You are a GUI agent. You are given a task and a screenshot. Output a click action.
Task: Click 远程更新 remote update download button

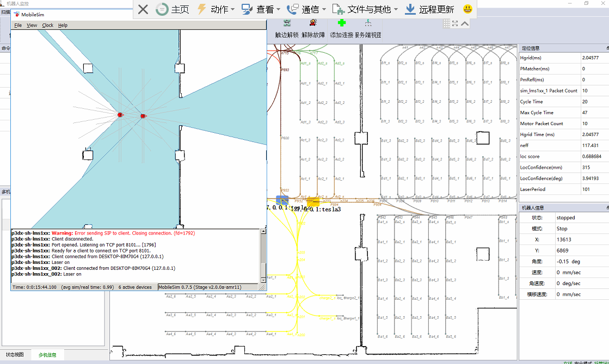(x=429, y=9)
